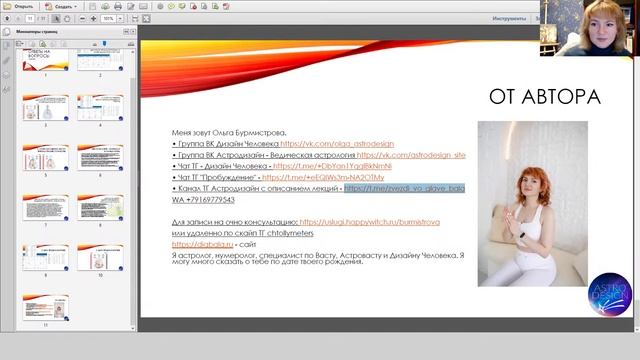Click the last red quick tool icon
Screen dimensions: 640x360
(x=226, y=6)
